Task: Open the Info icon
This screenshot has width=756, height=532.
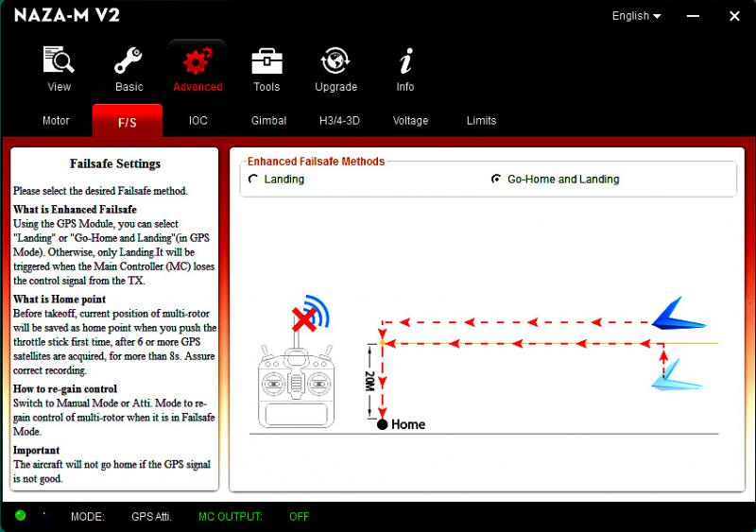Action: [x=405, y=61]
